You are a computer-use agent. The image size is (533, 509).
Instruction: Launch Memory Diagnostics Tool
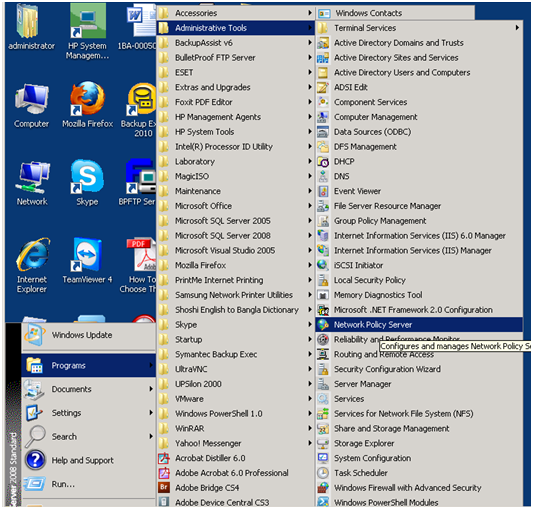pyautogui.click(x=419, y=295)
